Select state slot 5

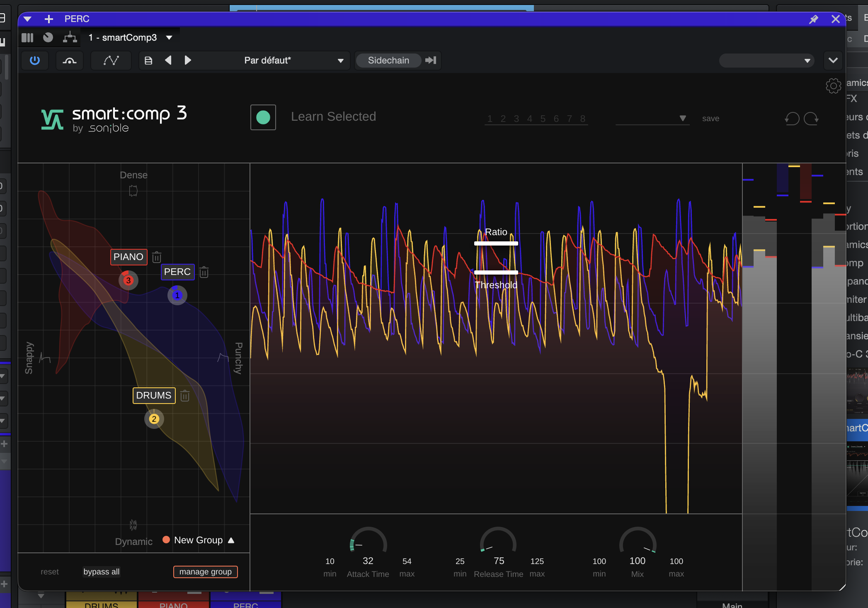click(x=543, y=119)
